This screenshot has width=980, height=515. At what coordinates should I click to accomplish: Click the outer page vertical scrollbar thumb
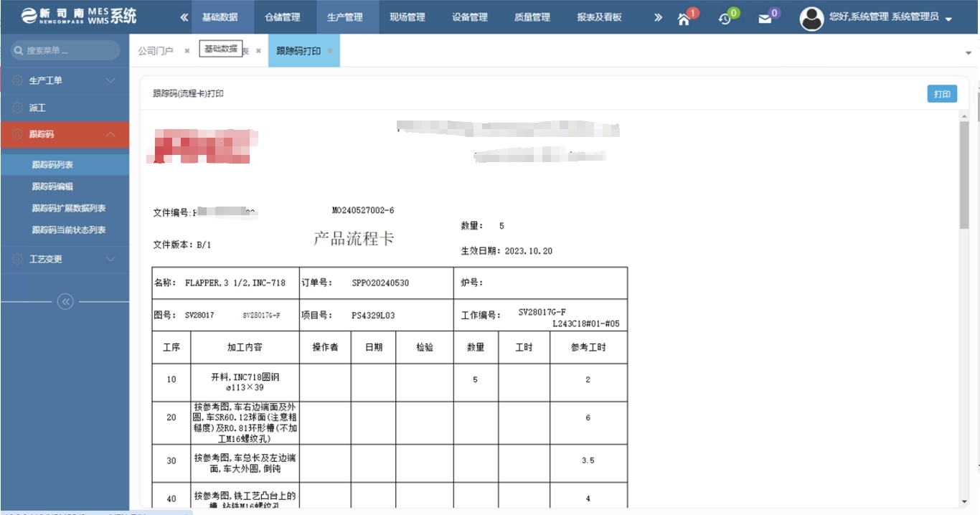[x=977, y=106]
